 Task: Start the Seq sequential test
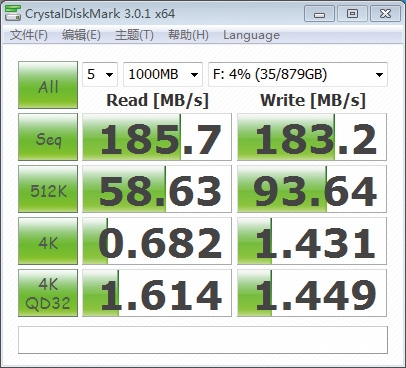(48, 137)
